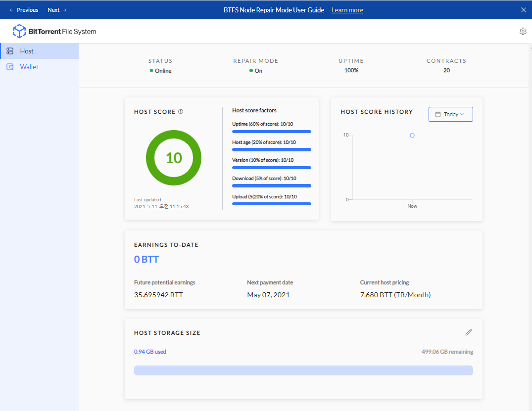Click the Host age score factor bar
532x411 pixels.
tap(271, 149)
